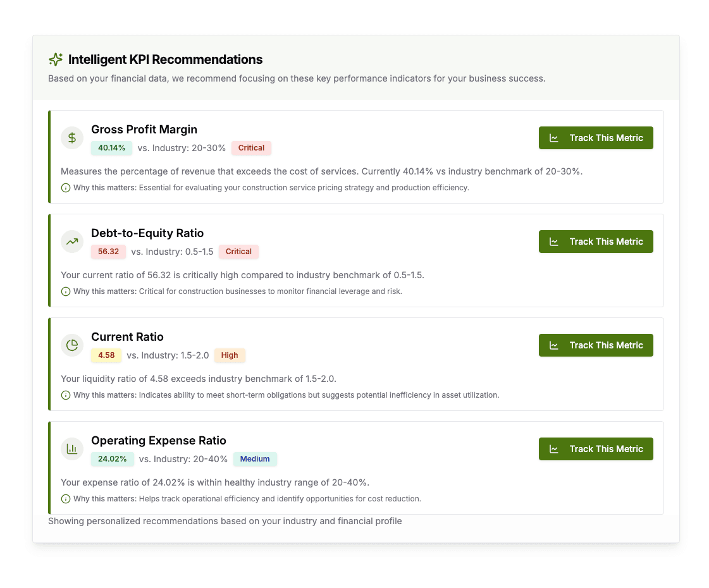
Task: Click the info icon under Operating Expense Ratio
Action: (65, 498)
